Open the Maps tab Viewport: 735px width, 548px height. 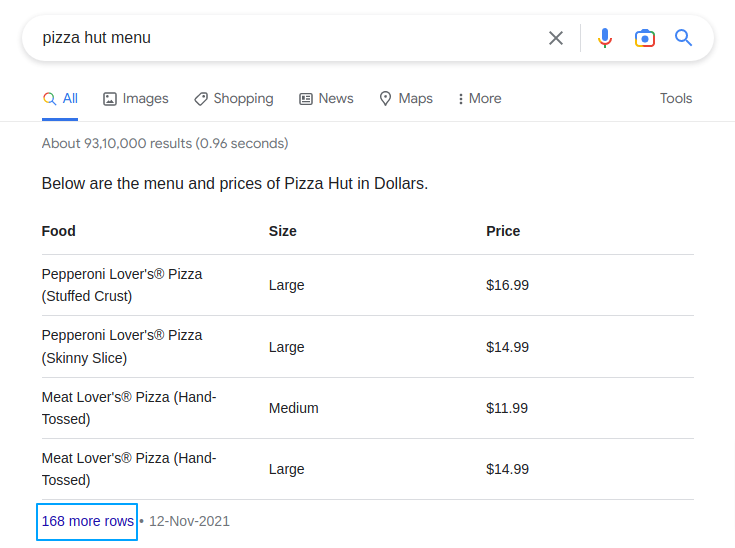tap(406, 98)
